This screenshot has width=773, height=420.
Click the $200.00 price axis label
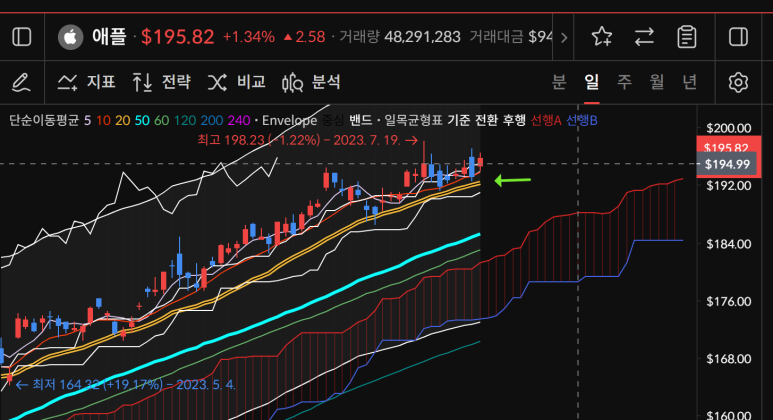(x=729, y=128)
